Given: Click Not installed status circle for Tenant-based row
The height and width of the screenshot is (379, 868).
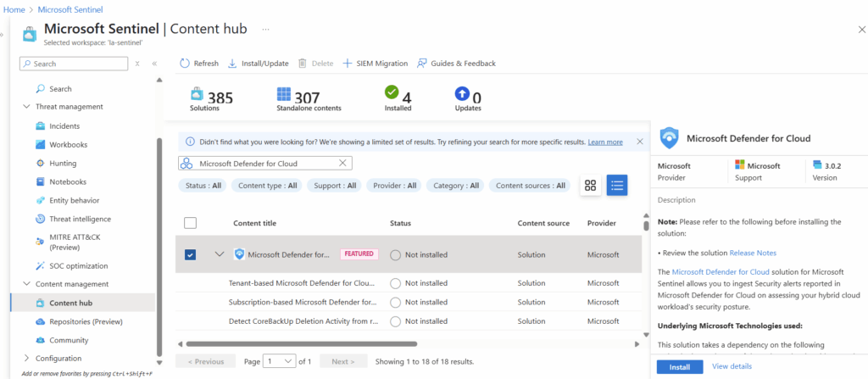Looking at the screenshot, I should [x=395, y=283].
